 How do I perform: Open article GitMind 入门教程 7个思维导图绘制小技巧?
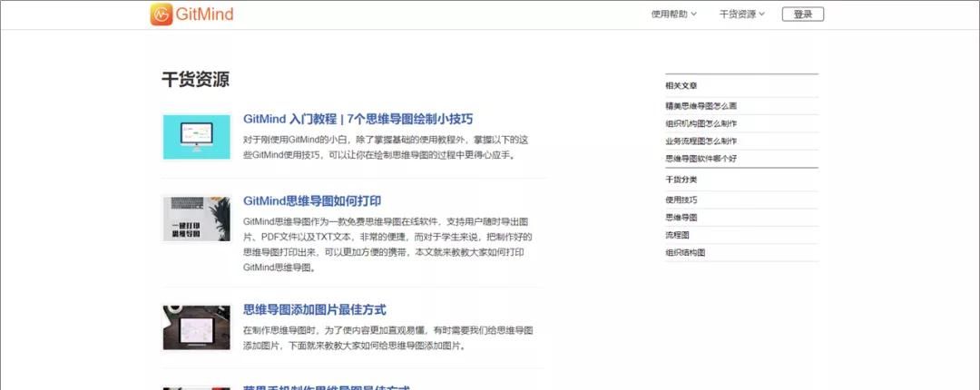(x=358, y=119)
